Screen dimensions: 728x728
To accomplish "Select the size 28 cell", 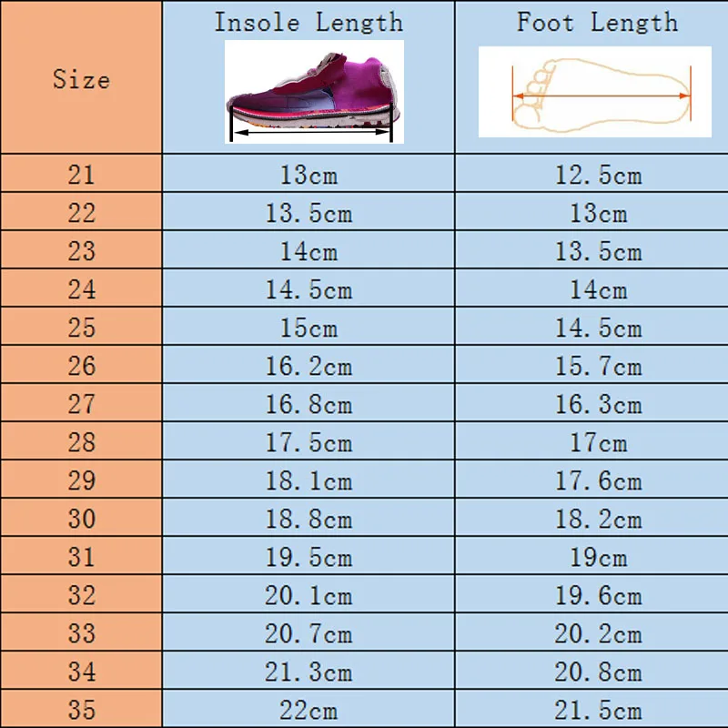I will pos(81,442).
